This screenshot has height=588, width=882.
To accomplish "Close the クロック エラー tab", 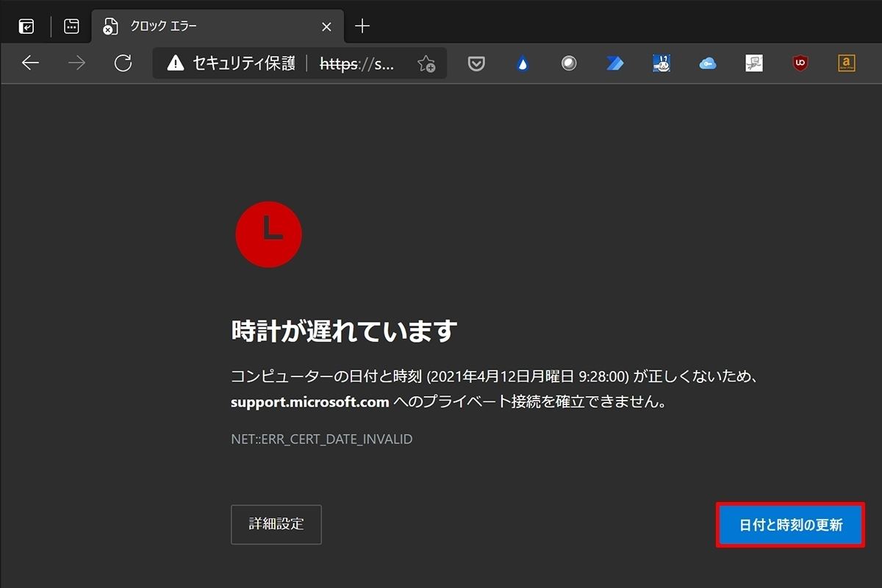I will [x=327, y=26].
